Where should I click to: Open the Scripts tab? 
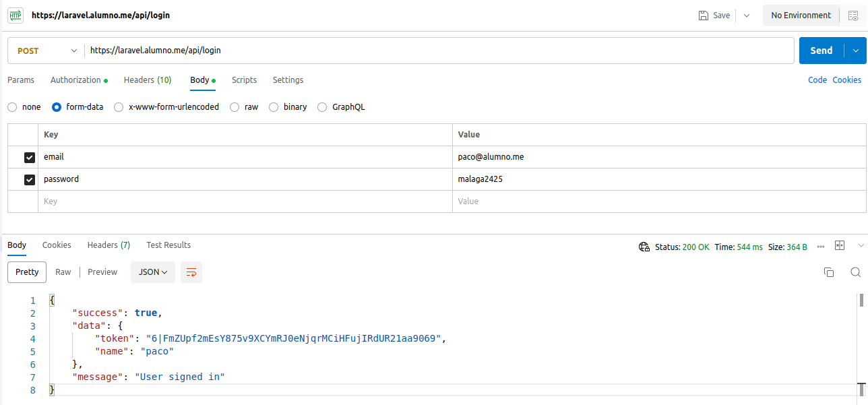(x=244, y=80)
